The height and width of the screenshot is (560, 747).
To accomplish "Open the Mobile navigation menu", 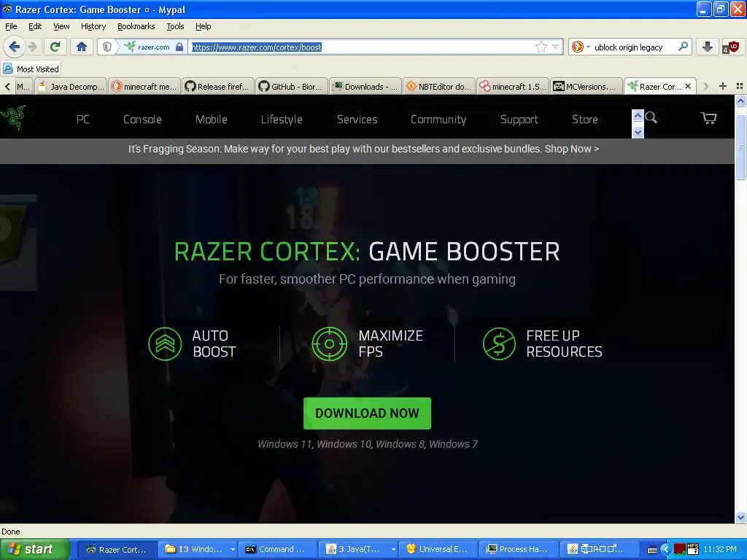I will point(211,119).
